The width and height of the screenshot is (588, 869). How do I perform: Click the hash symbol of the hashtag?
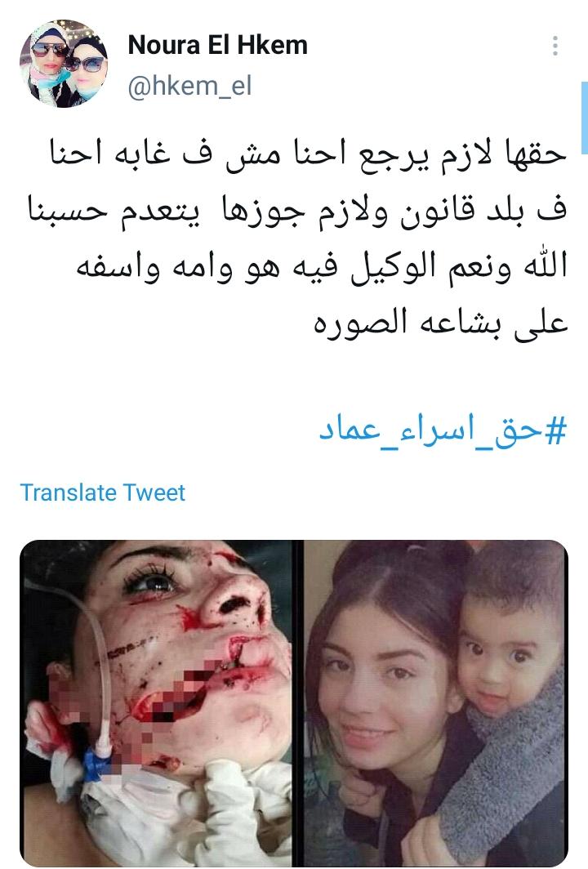click(x=556, y=431)
